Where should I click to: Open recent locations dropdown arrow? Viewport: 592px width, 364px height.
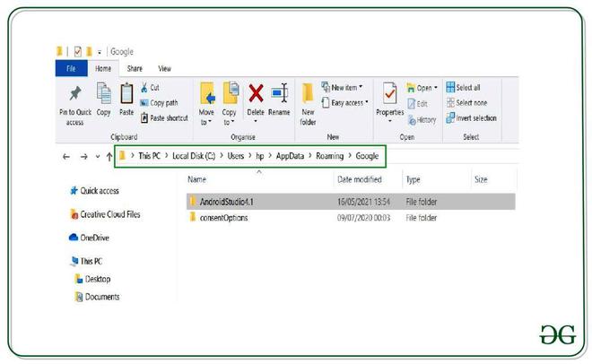coord(98,157)
